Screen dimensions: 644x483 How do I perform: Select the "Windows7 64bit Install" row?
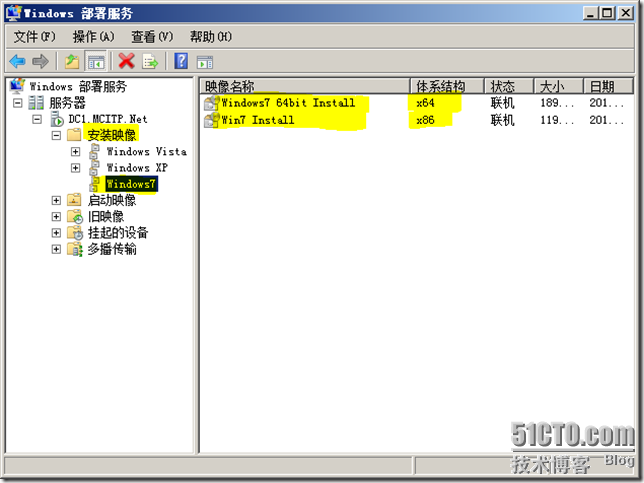[417, 103]
